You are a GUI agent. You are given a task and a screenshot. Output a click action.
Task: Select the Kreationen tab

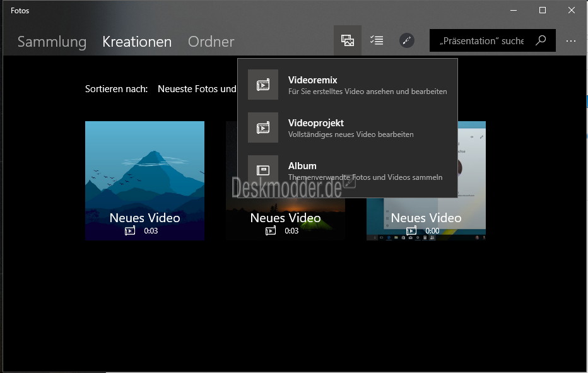pos(137,42)
